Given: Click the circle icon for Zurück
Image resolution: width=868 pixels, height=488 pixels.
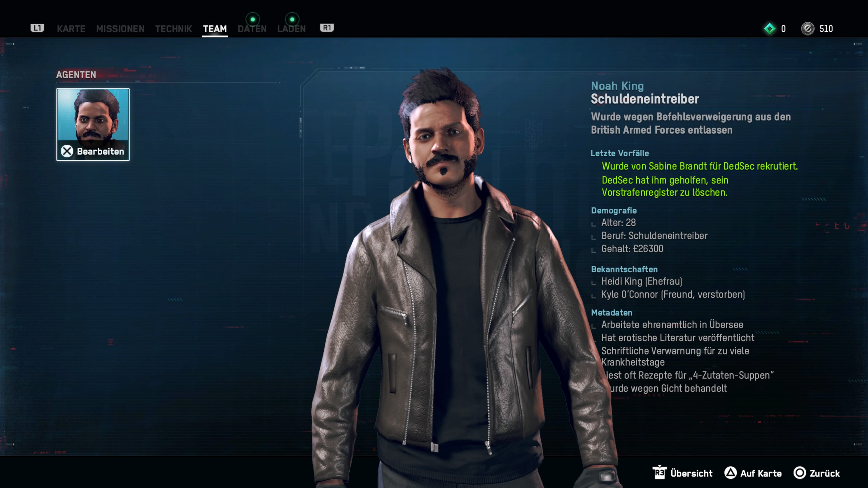Looking at the screenshot, I should (800, 473).
